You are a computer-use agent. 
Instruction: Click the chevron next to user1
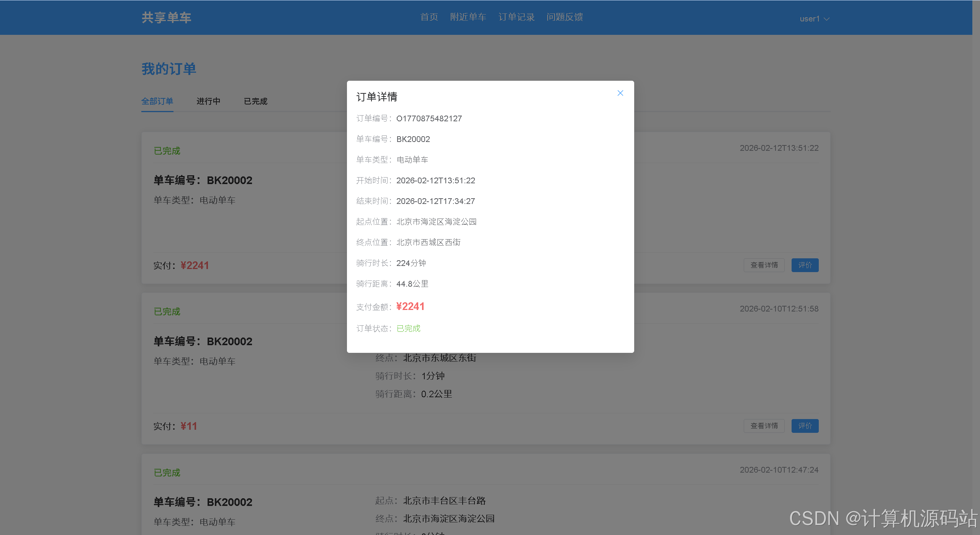click(x=826, y=19)
